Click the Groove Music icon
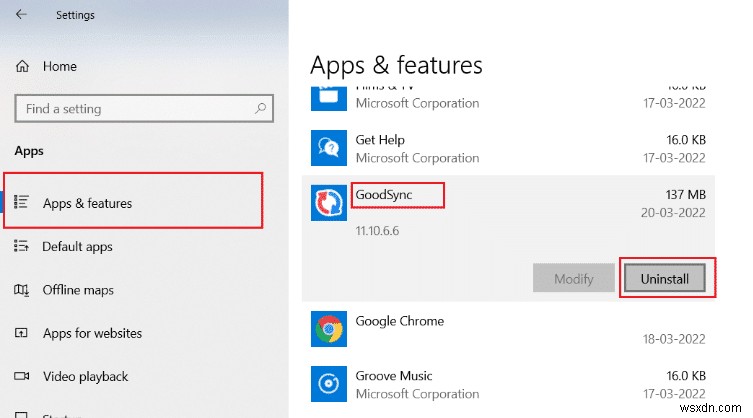The height and width of the screenshot is (418, 753). [x=328, y=384]
